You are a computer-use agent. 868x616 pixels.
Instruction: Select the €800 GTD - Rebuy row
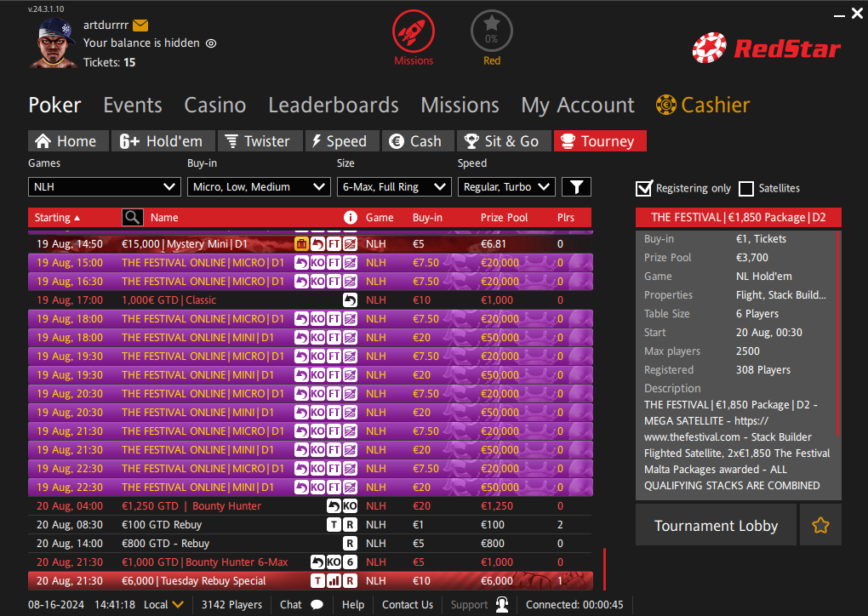tap(310, 544)
